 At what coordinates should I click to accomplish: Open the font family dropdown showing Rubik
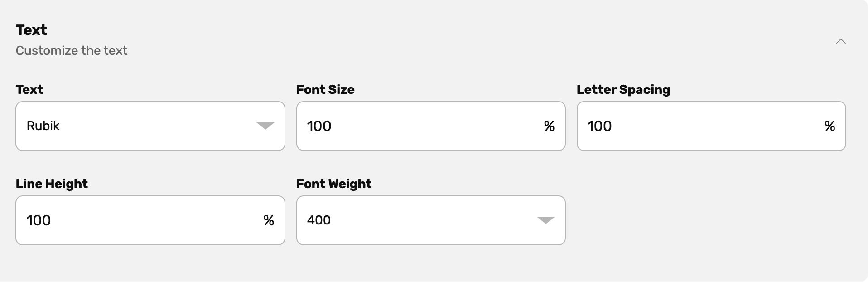pyautogui.click(x=149, y=126)
